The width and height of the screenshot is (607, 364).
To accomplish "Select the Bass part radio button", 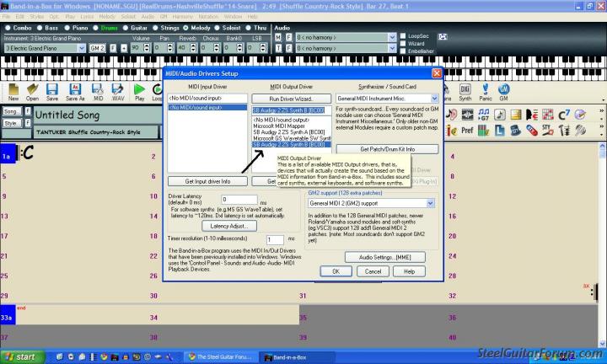I will [x=39, y=28].
